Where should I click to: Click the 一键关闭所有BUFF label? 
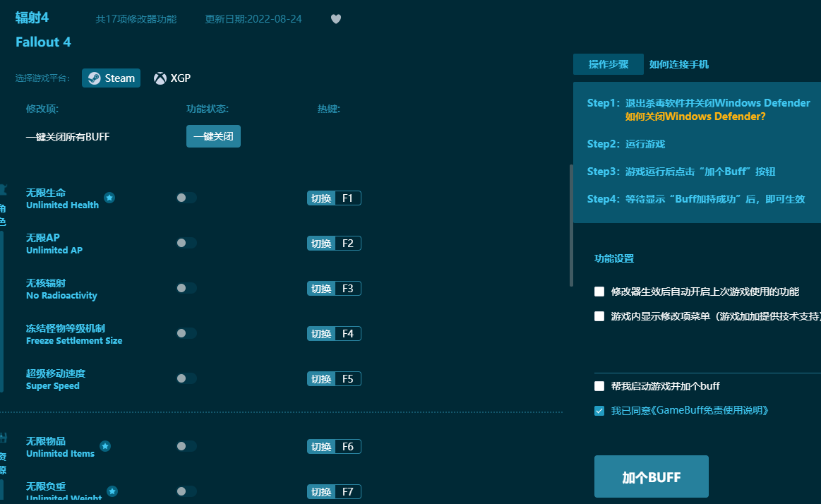(x=68, y=137)
